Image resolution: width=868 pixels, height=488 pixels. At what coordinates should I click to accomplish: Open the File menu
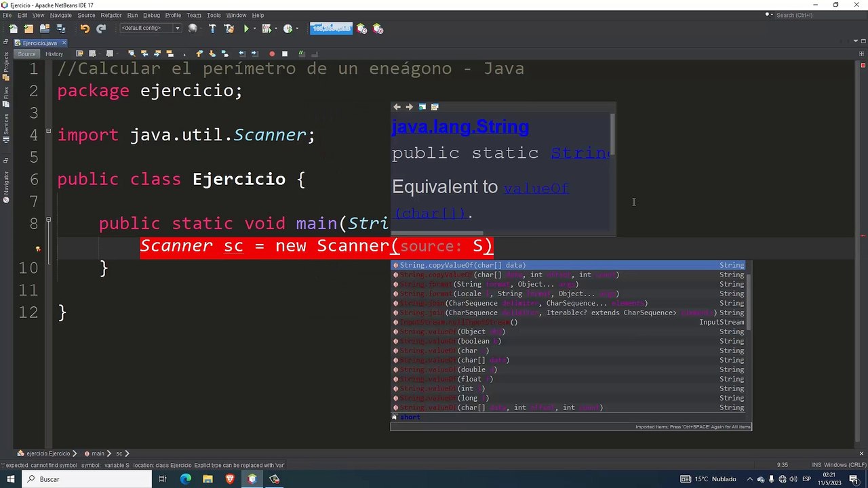tap(7, 15)
